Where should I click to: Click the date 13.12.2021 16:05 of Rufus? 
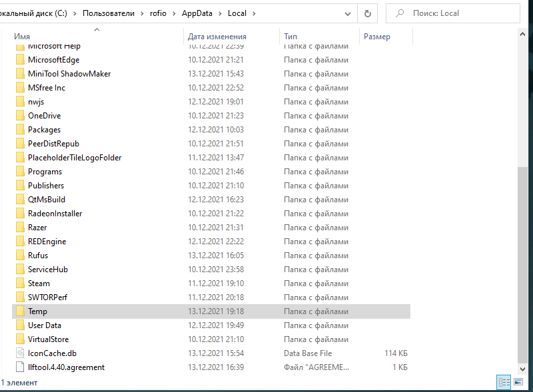[x=216, y=256]
